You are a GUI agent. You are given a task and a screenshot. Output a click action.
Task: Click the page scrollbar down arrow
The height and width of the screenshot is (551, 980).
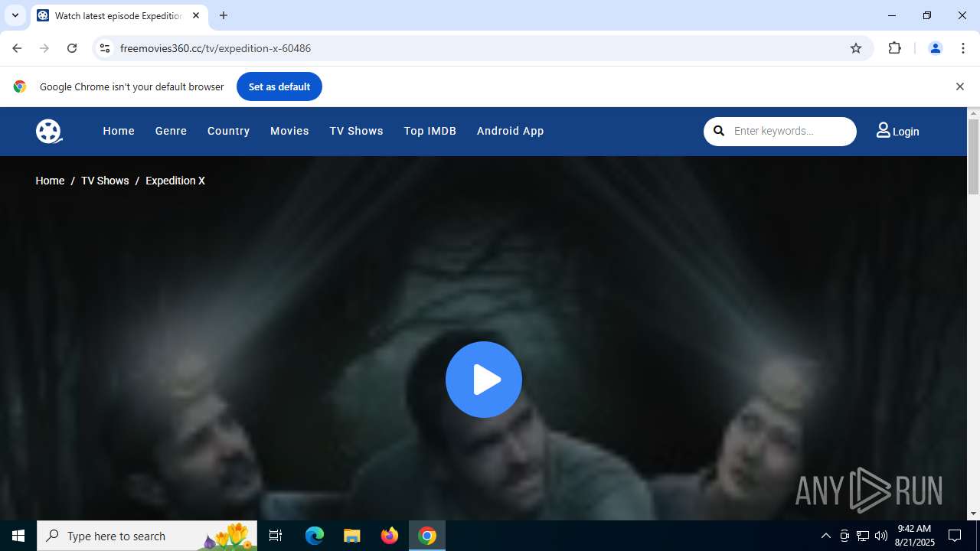[973, 514]
